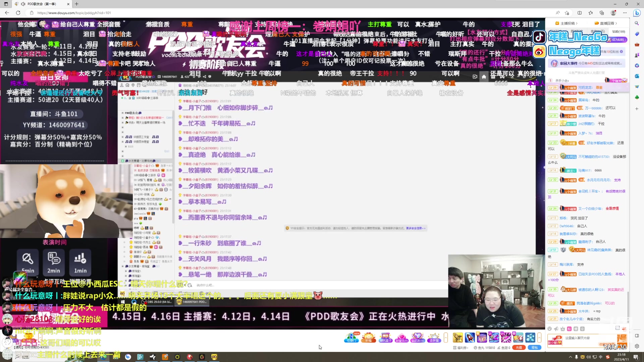Open taskbar yellow owl app icon
Image resolution: width=644 pixels, height=362 pixels.
click(x=214, y=357)
